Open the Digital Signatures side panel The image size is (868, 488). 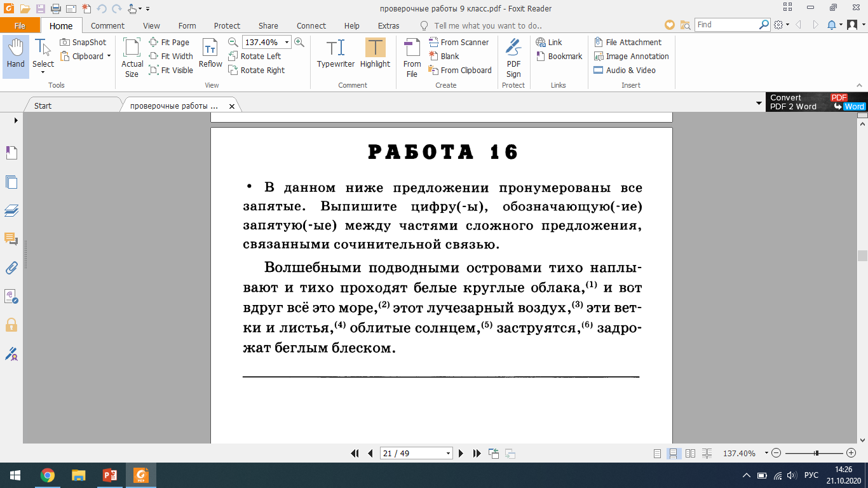[11, 296]
